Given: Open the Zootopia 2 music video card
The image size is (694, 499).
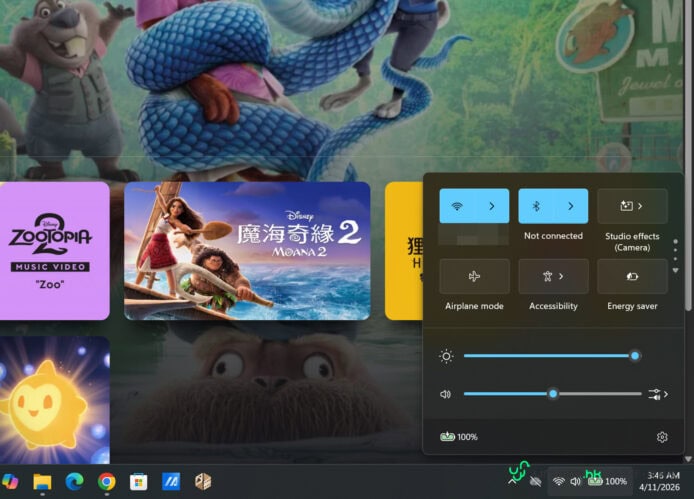Looking at the screenshot, I should click(x=54, y=251).
